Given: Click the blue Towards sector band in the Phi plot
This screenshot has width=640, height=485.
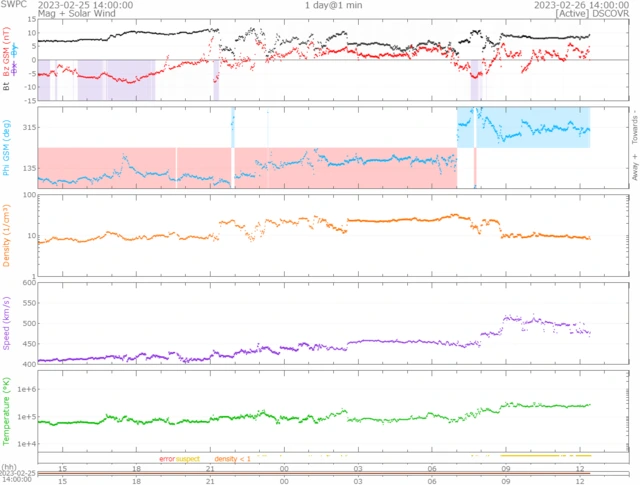Looking at the screenshot, I should (x=524, y=127).
